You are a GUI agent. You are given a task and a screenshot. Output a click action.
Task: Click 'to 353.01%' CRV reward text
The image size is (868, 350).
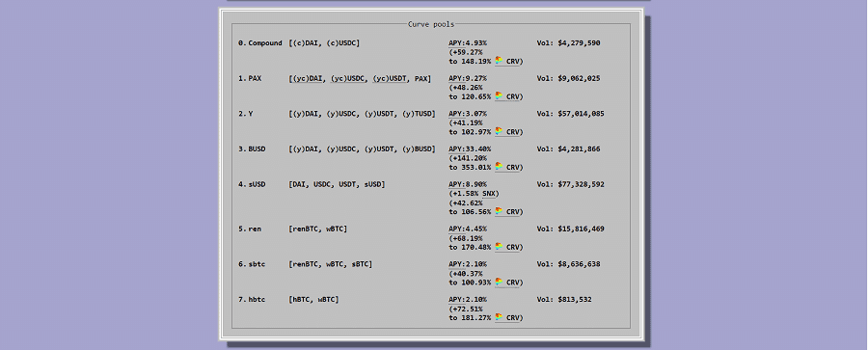pos(470,167)
